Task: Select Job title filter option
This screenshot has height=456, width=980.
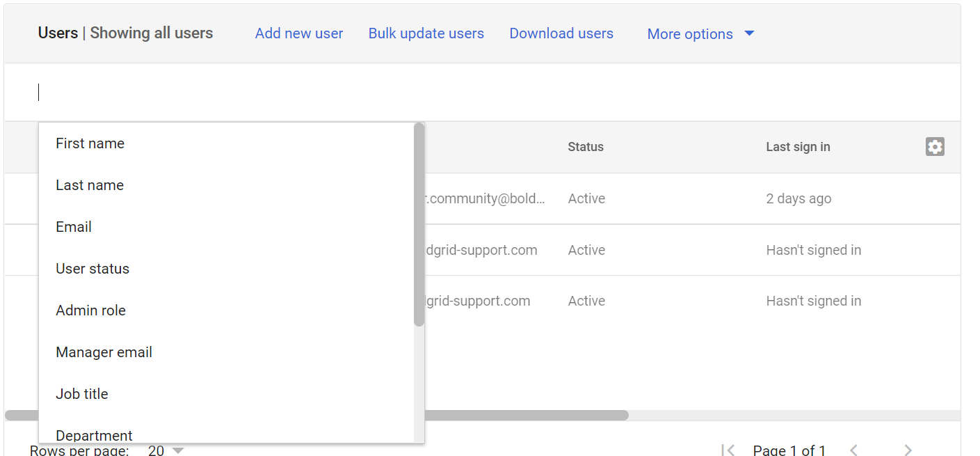Action: tap(82, 394)
